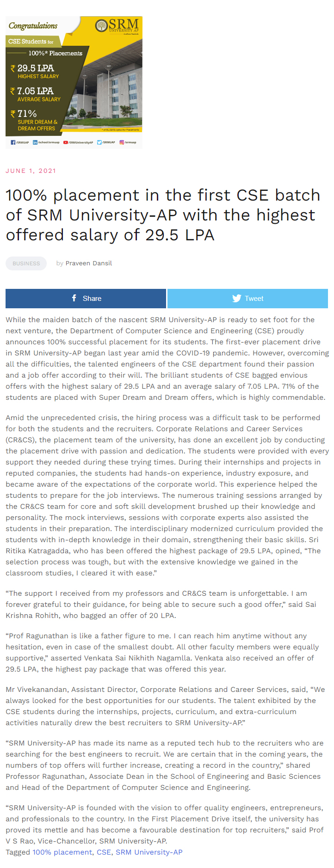Viewport: 334px width, 868px height.
Task: Click the 29.5 LPA highest salary text in banner
Action: click(x=35, y=68)
